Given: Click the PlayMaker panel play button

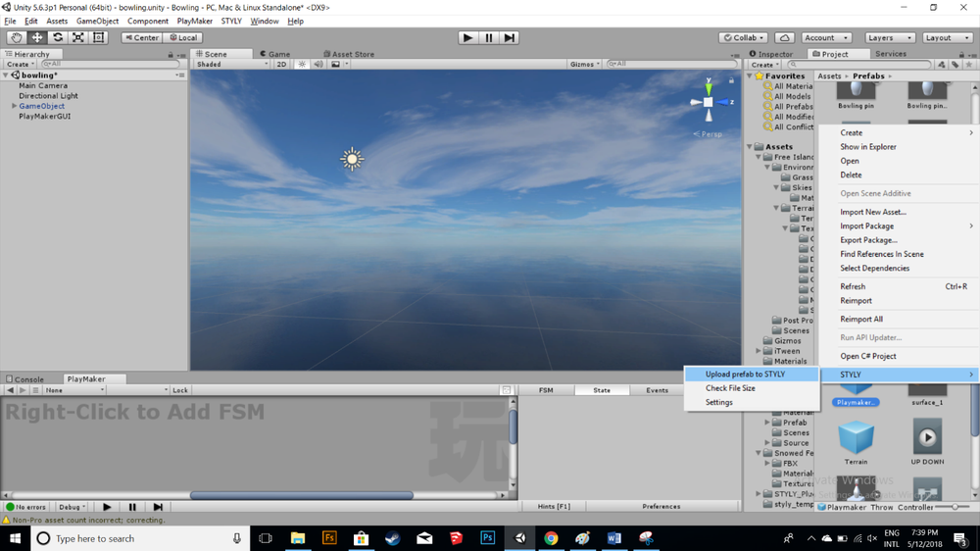Looking at the screenshot, I should point(107,507).
